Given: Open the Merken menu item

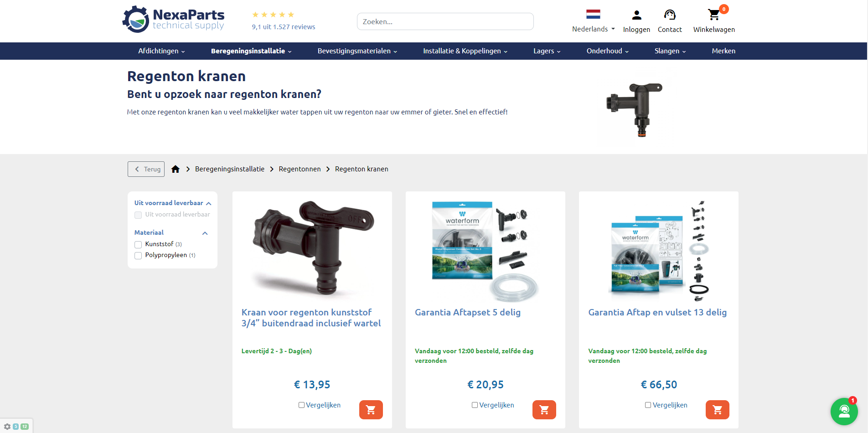Looking at the screenshot, I should (723, 51).
